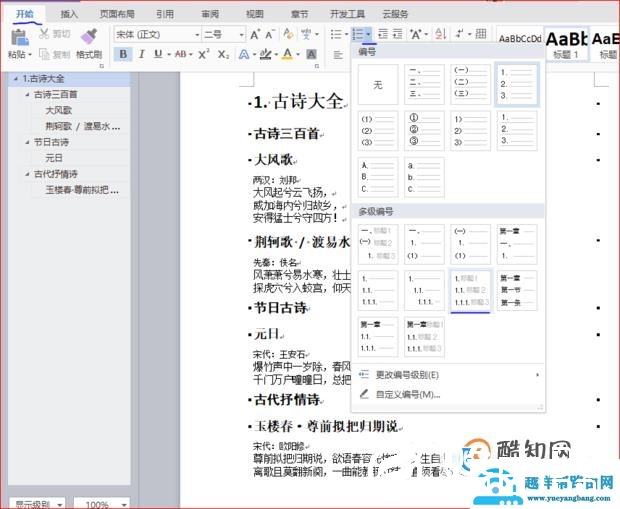This screenshot has width=620, height=509.
Task: Select multilevel 第一章 第一节 第一条 style
Action: 517,290
